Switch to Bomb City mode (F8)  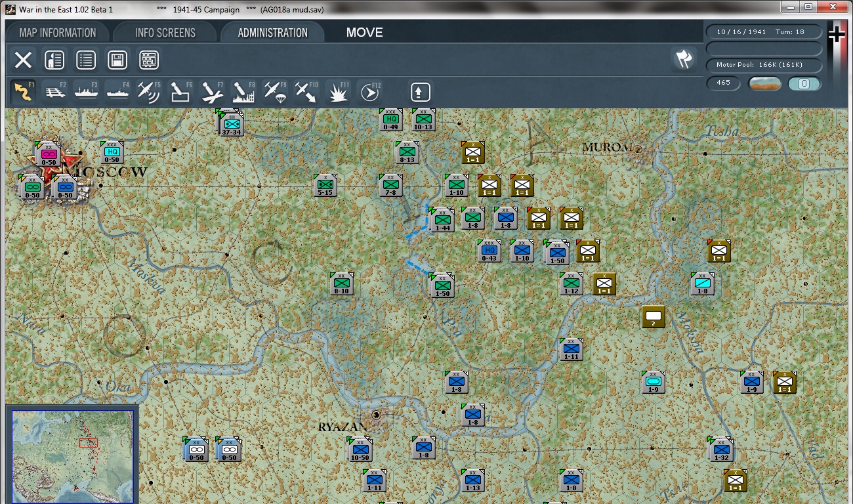pos(244,92)
